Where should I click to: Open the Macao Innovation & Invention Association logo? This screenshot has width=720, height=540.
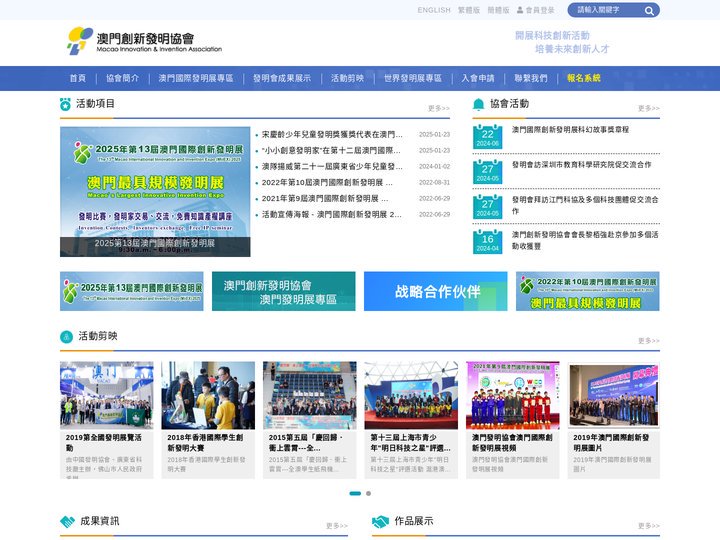(x=144, y=41)
